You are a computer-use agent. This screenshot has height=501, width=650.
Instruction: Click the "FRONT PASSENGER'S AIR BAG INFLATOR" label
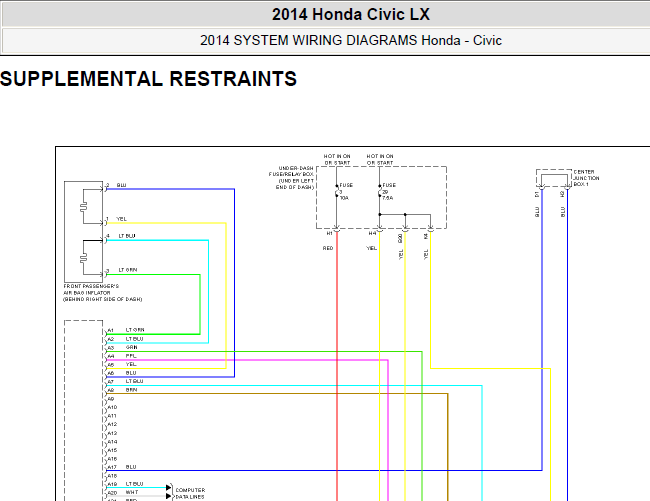[x=102, y=293]
